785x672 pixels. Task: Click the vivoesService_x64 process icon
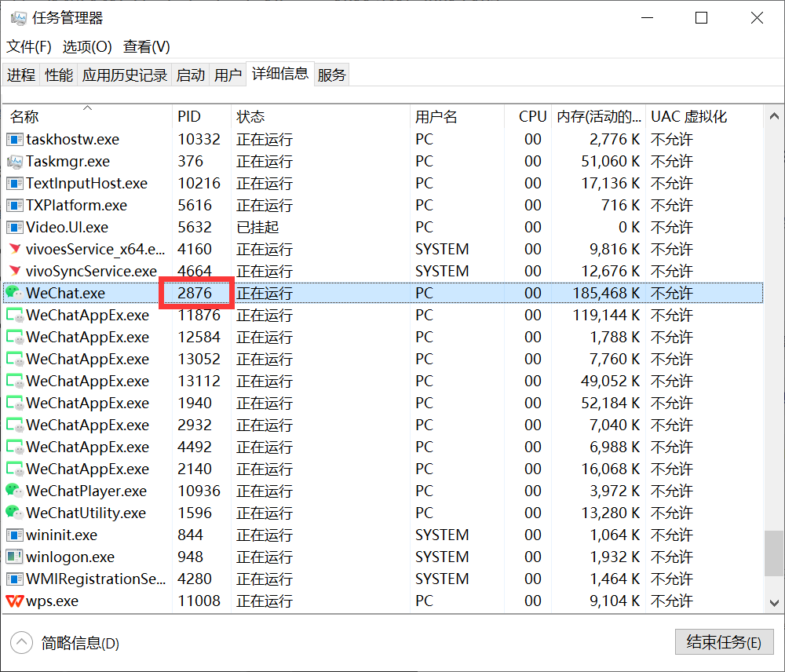(14, 249)
